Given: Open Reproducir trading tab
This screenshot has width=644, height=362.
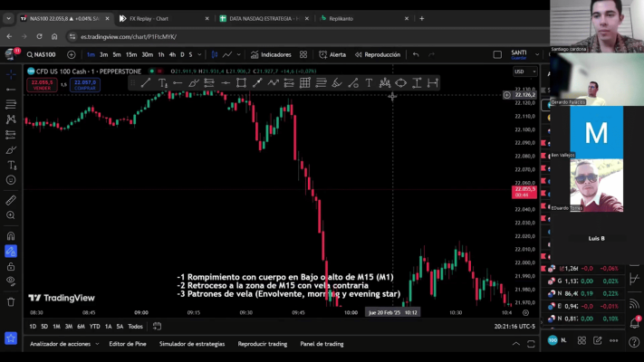Looking at the screenshot, I should click(263, 344).
